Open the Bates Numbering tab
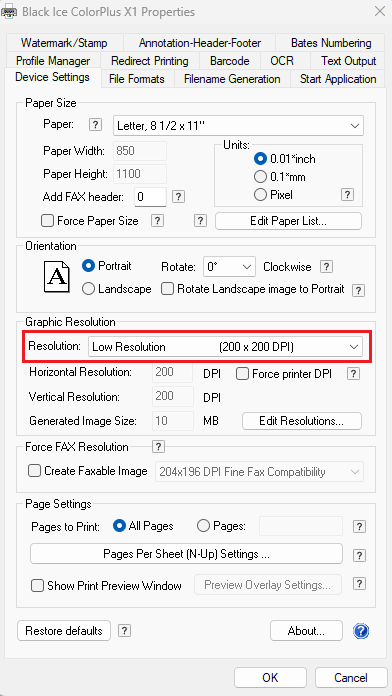The width and height of the screenshot is (392, 696). pos(330,43)
